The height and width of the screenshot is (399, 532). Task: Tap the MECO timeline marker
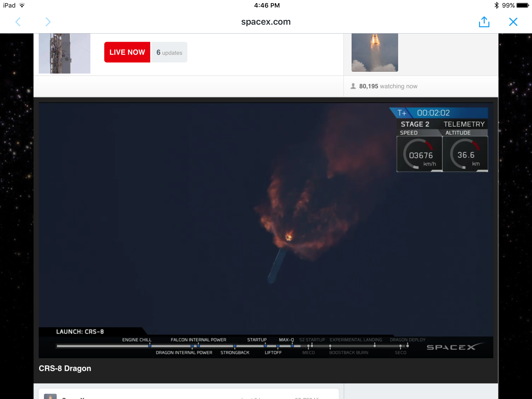308,346
